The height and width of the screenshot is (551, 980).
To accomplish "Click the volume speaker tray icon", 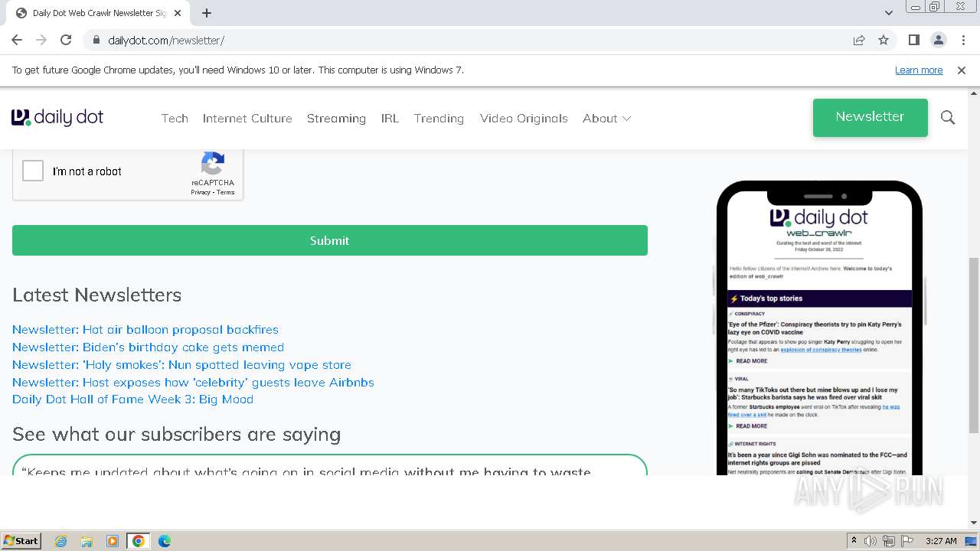I will (871, 541).
